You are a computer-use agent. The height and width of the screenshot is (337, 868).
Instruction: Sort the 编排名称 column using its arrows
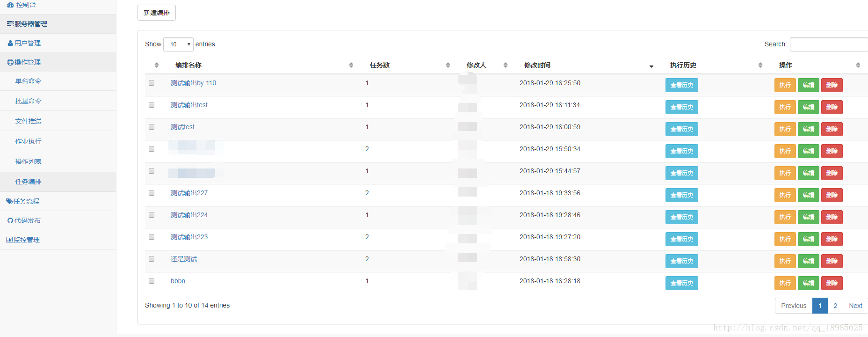point(351,65)
